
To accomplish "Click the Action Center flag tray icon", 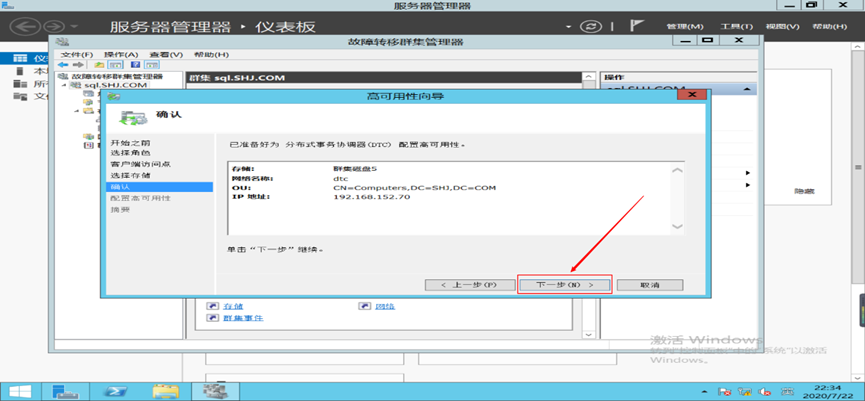I will pos(726,392).
